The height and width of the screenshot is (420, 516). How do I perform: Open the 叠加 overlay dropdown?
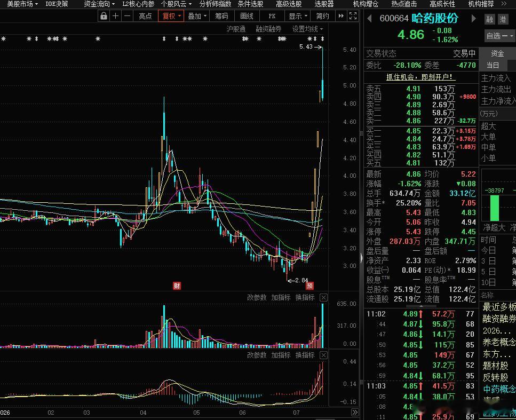tap(197, 16)
